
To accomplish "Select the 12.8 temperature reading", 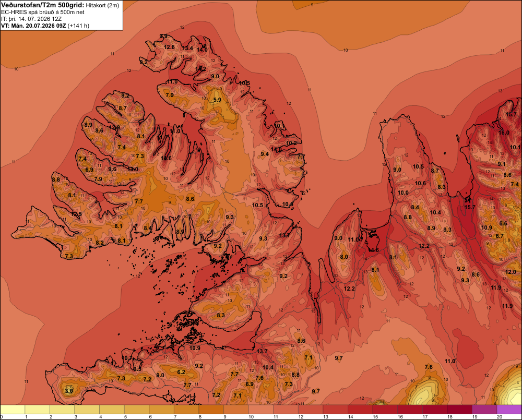I will coord(169,47).
